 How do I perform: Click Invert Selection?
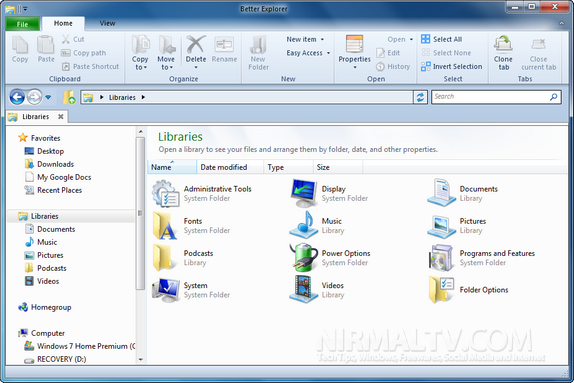[x=452, y=67]
